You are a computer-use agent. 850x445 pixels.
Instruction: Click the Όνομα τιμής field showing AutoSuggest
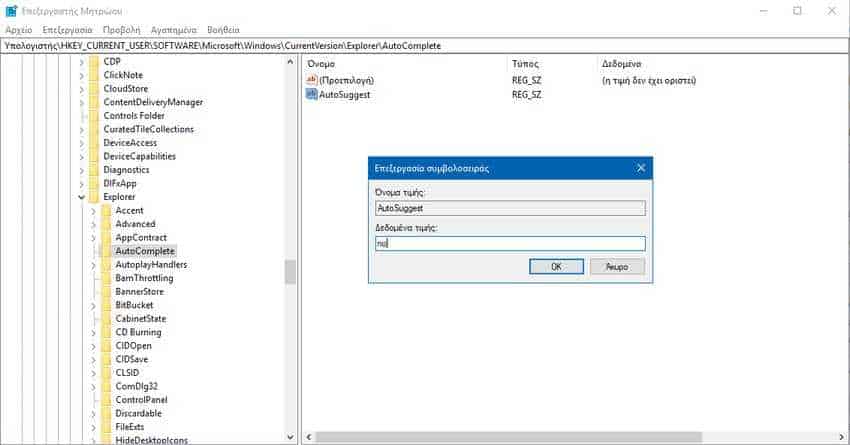510,208
